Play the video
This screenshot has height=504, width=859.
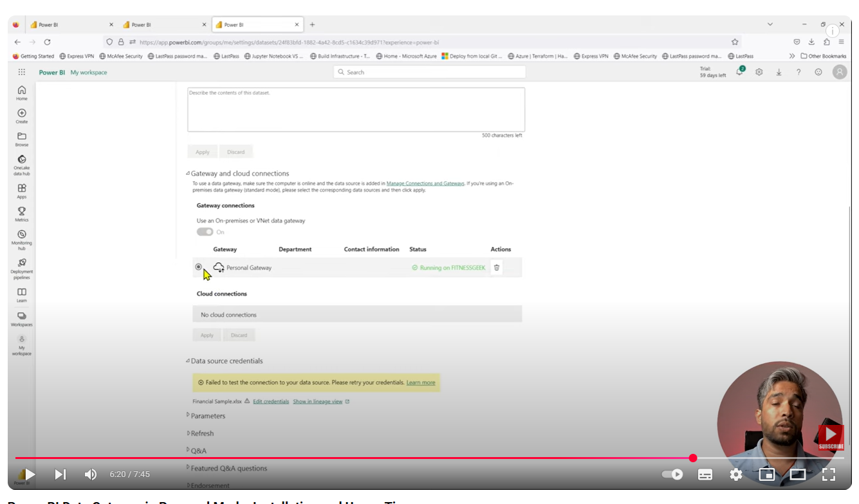click(x=29, y=474)
